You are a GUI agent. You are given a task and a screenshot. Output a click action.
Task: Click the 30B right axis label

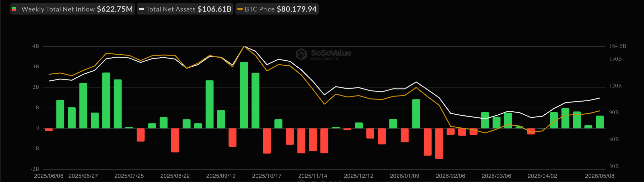[x=614, y=166]
